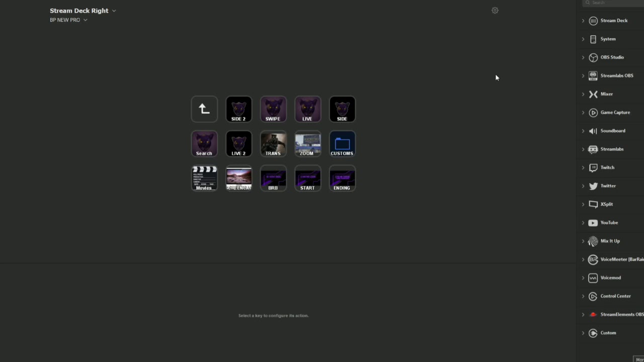The height and width of the screenshot is (362, 644).
Task: Select the Voicemod category label
Action: click(x=610, y=278)
